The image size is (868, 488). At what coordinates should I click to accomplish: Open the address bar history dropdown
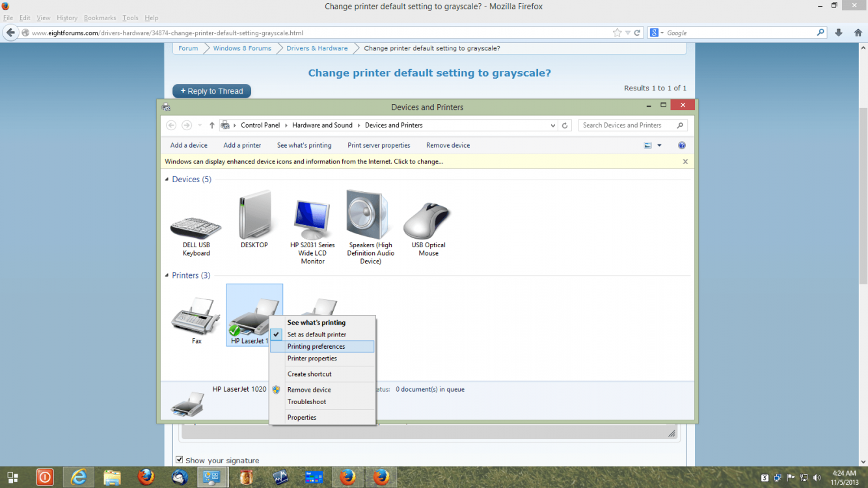tap(553, 126)
